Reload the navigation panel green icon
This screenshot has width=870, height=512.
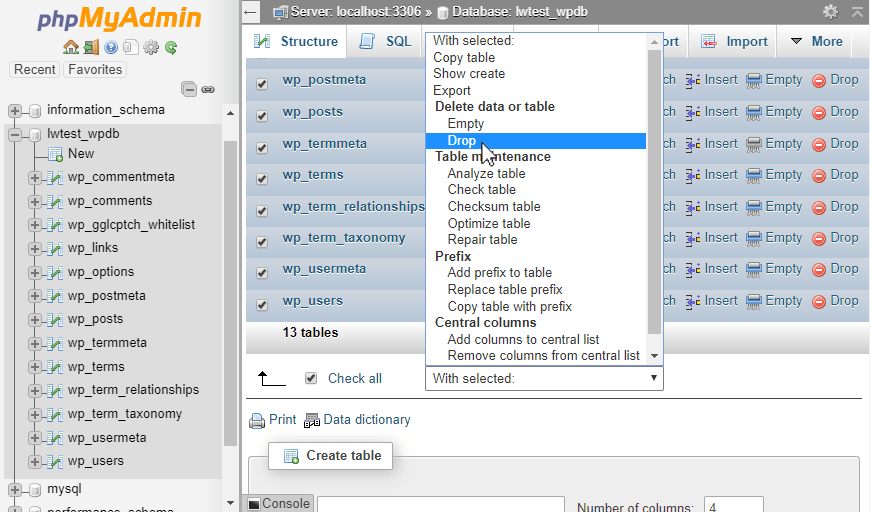click(x=171, y=48)
